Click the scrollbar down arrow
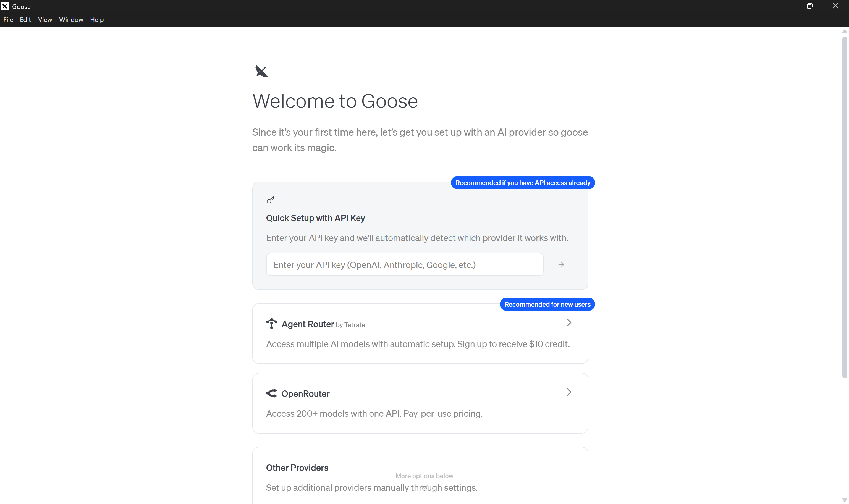 pos(844,500)
